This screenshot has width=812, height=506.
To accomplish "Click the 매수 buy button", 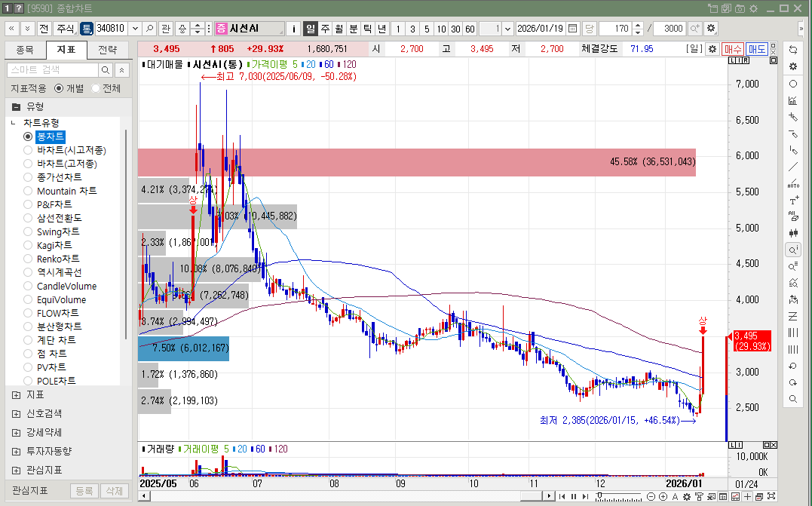I will pos(732,49).
